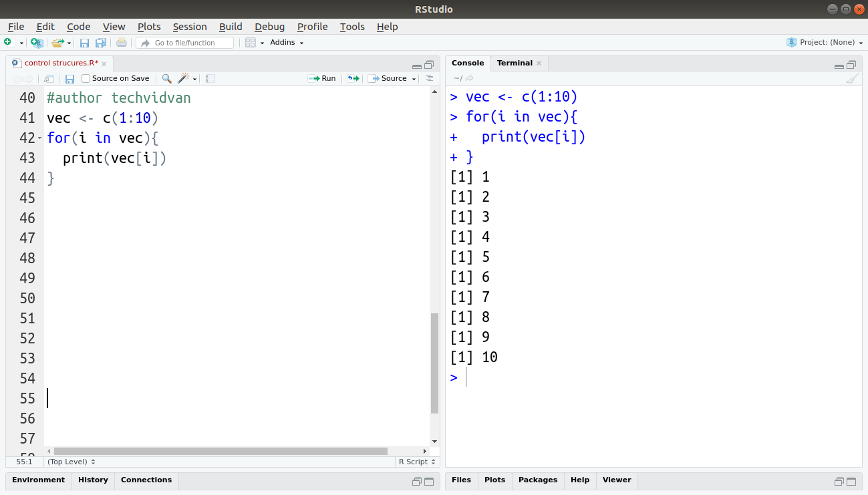Expand the Source button dropdown arrow

413,78
